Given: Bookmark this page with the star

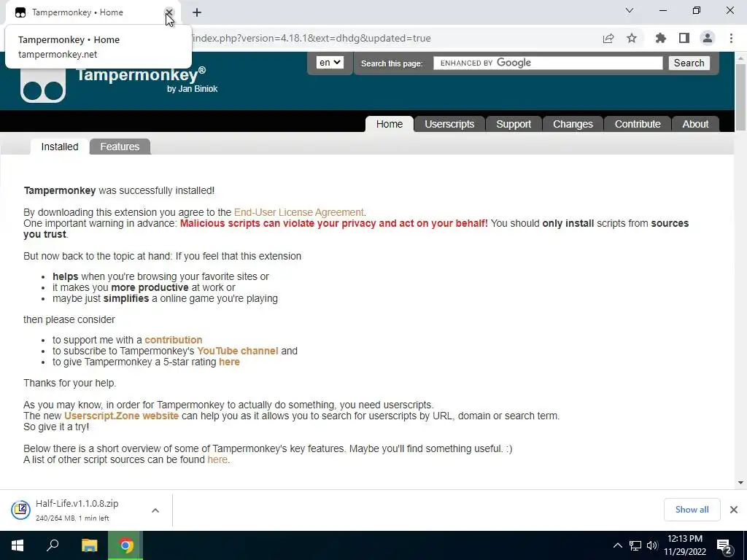Looking at the screenshot, I should tap(632, 38).
